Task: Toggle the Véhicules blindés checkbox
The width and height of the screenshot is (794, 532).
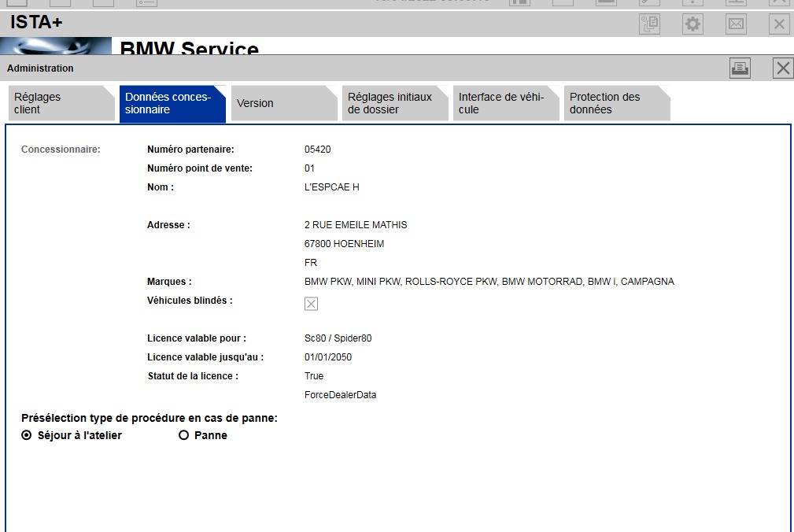Action: (311, 304)
